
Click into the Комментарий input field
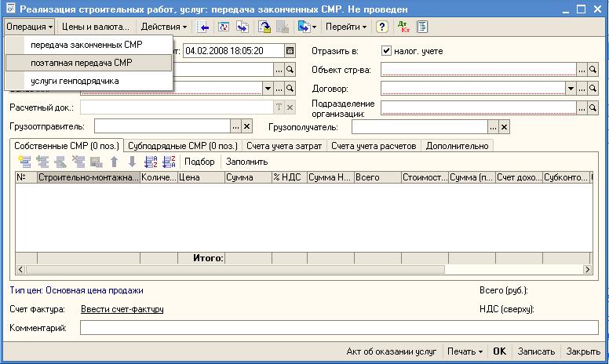click(x=337, y=328)
